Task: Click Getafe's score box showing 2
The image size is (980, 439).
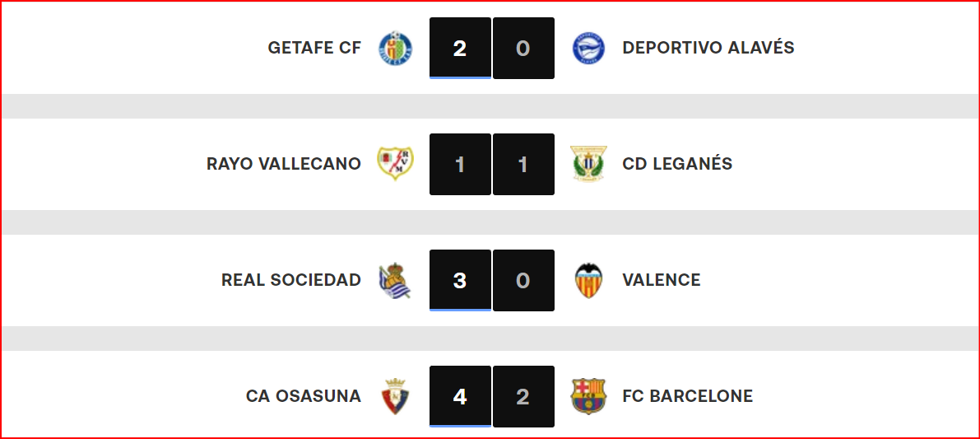Action: [460, 48]
